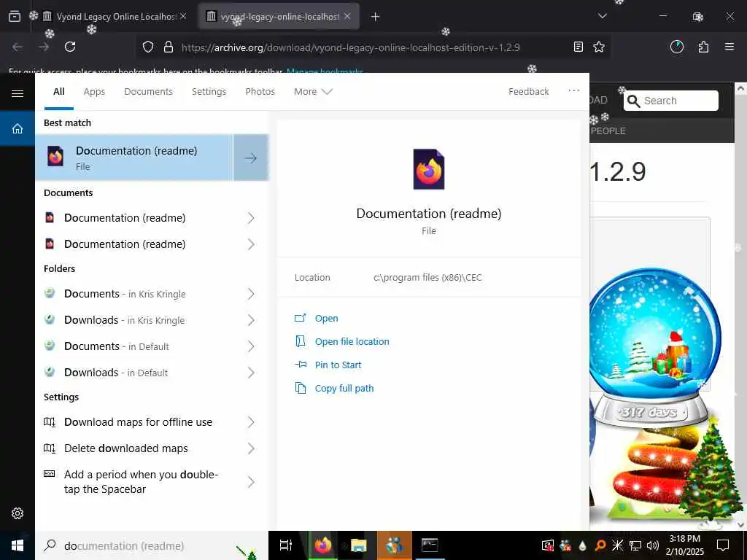Expand Documents in Default chevron
The image size is (747, 560).
click(x=251, y=346)
